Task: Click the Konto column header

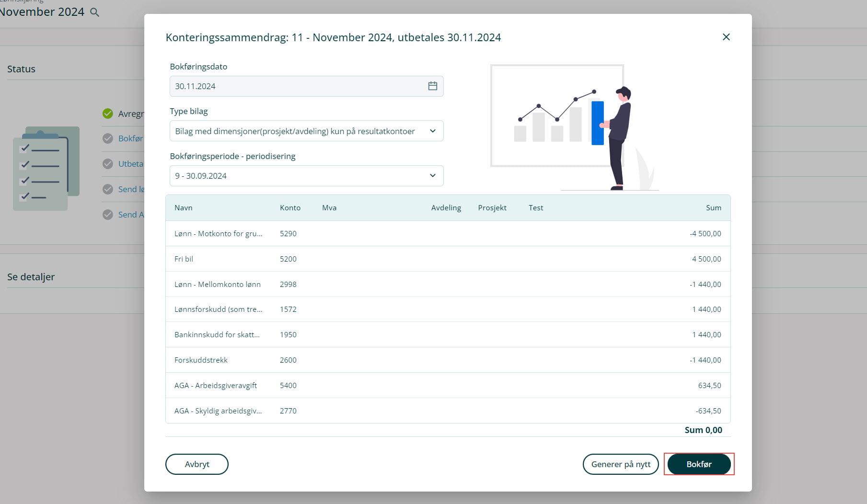Action: [290, 208]
